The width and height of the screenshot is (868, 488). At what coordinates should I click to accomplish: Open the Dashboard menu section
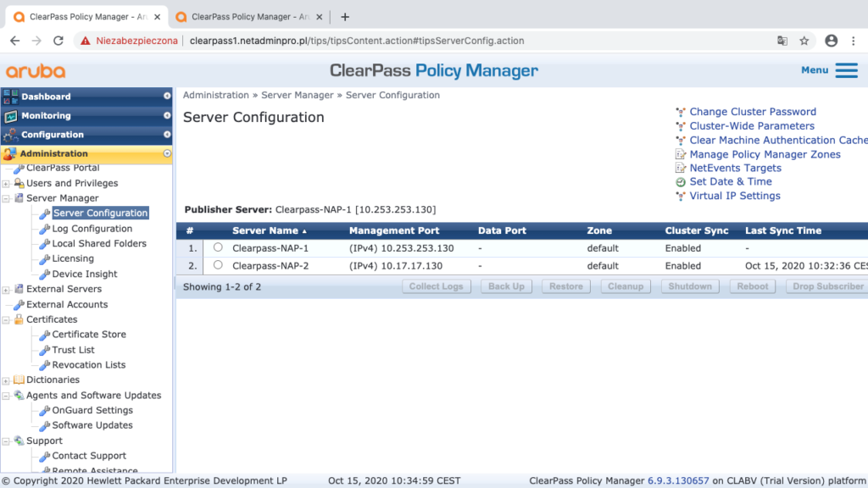(x=86, y=97)
